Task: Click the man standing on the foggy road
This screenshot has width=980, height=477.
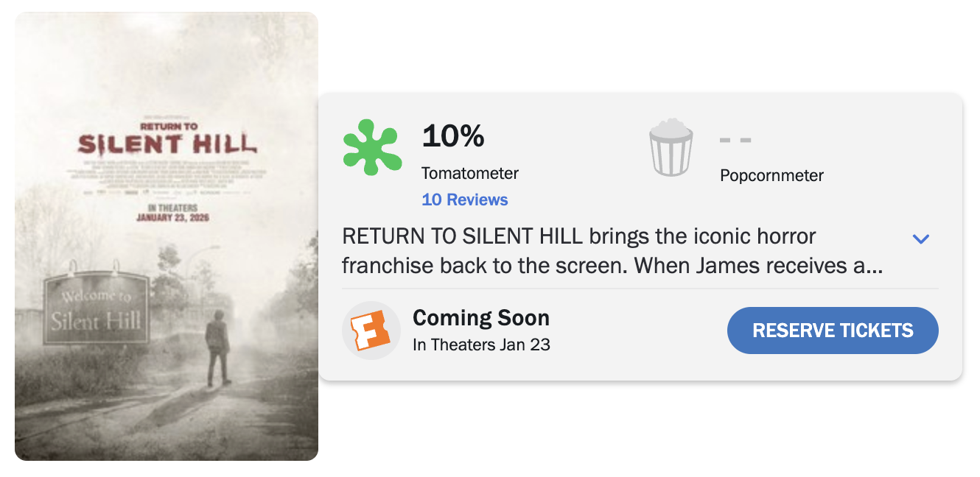Action: tap(217, 347)
